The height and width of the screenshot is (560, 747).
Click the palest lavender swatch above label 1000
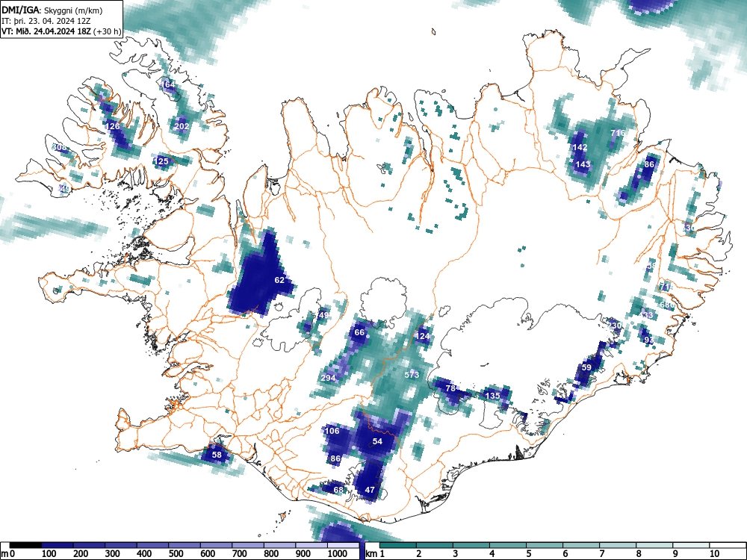pyautogui.click(x=343, y=545)
